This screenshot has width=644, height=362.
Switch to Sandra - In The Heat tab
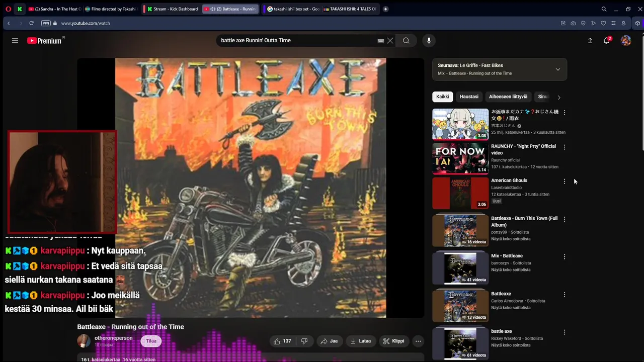(x=54, y=9)
